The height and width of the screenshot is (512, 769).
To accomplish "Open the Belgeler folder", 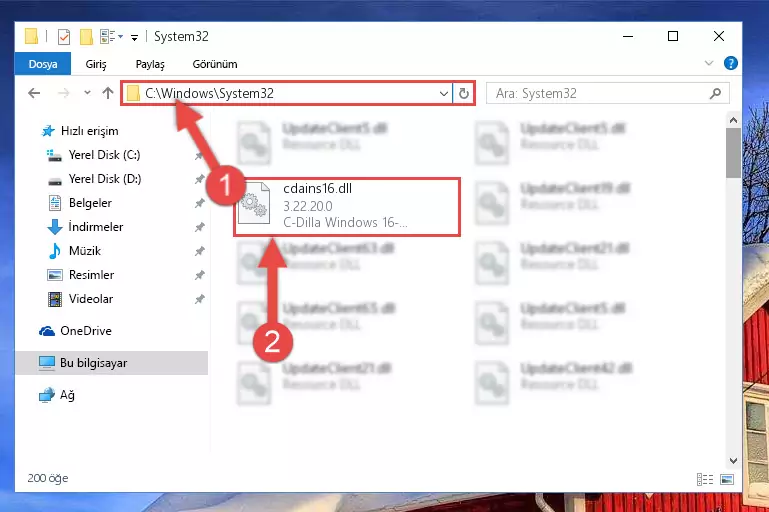I will [x=90, y=203].
